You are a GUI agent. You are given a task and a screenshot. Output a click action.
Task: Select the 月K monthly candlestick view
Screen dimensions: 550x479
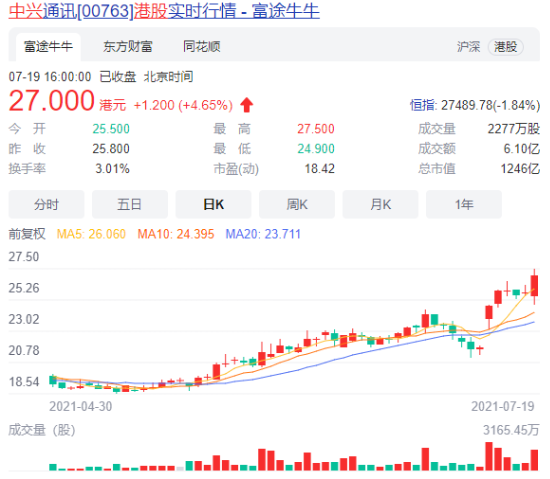(x=380, y=204)
